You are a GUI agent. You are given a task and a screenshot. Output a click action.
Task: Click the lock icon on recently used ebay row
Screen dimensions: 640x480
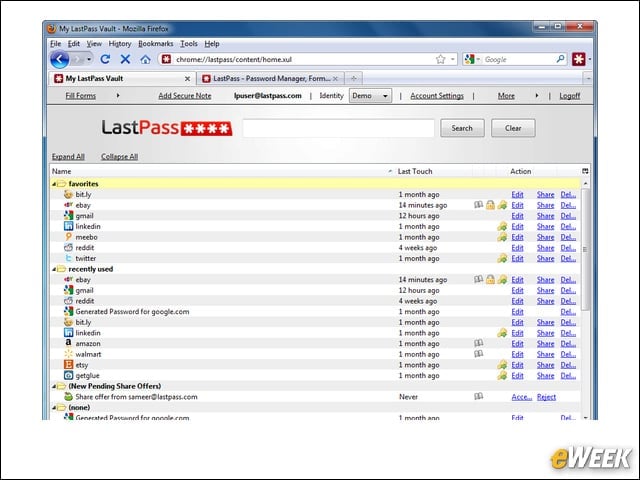pos(490,280)
